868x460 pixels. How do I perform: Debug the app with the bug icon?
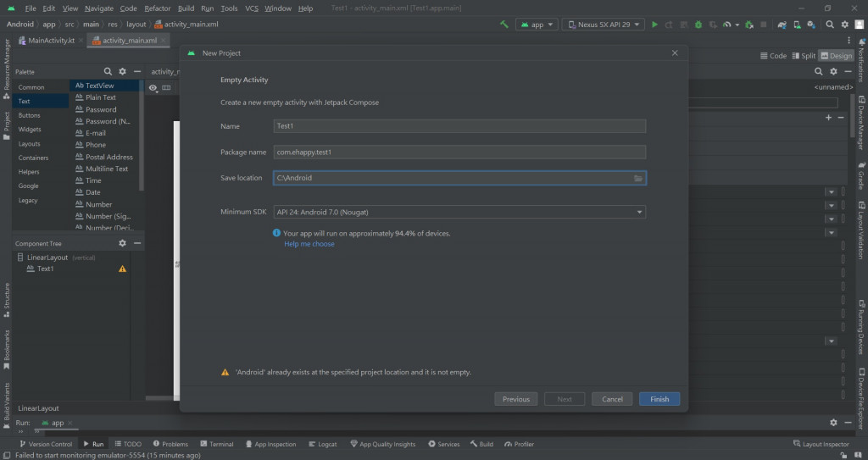click(698, 25)
